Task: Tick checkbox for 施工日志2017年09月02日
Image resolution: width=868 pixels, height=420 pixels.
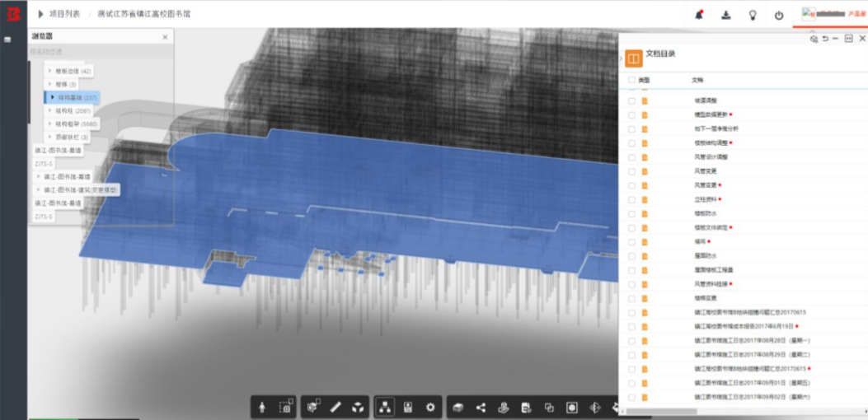Action: (631, 397)
